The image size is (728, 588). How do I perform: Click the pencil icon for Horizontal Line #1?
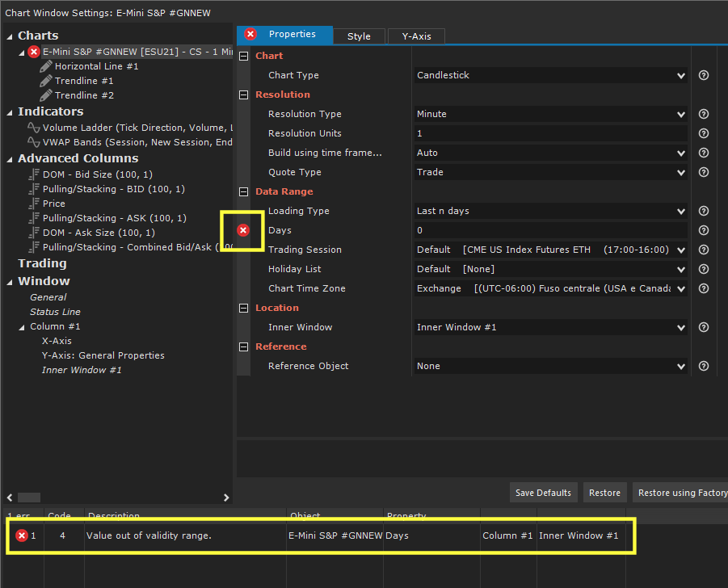(x=45, y=66)
